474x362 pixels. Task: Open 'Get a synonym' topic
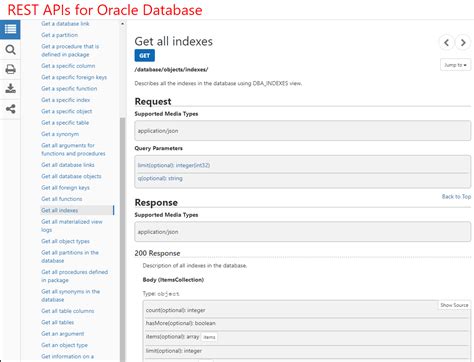[x=60, y=134]
